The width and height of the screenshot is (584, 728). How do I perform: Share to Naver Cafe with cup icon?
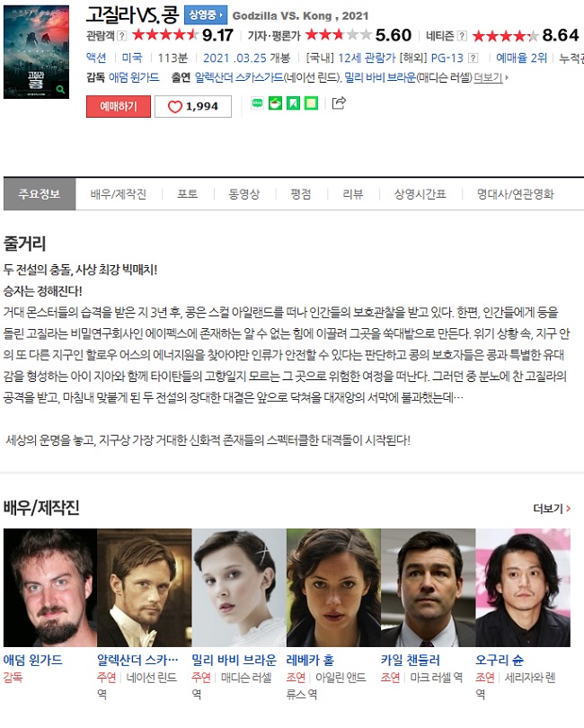[275, 103]
